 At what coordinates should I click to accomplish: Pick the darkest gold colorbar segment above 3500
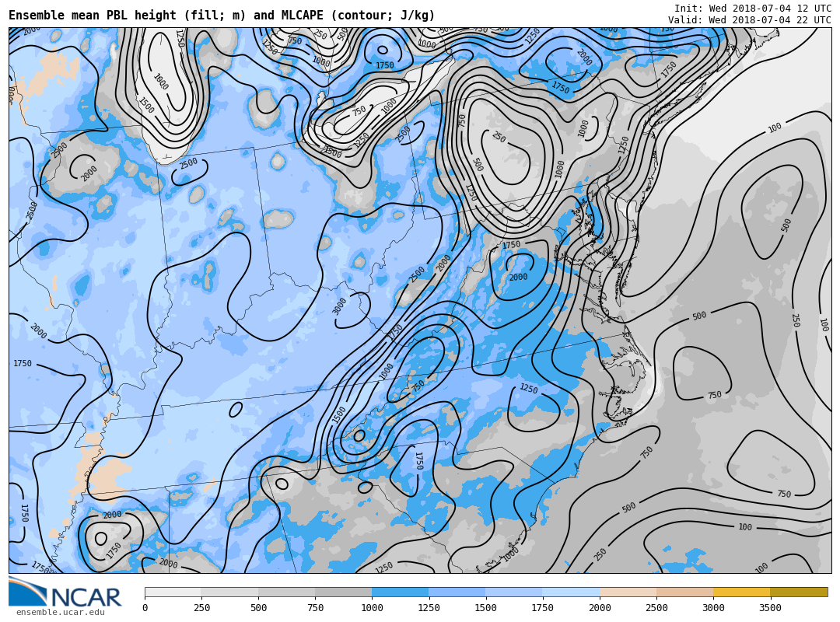[799, 592]
